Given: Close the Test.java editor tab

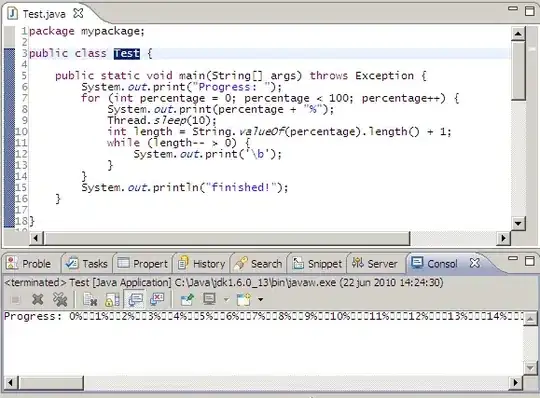Looking at the screenshot, I should click(x=79, y=13).
